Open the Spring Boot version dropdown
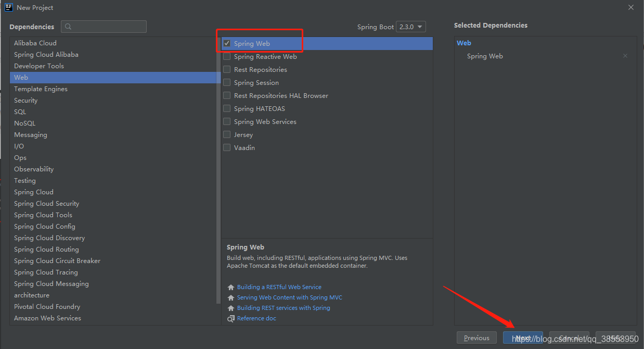This screenshot has width=644, height=349. pyautogui.click(x=411, y=27)
